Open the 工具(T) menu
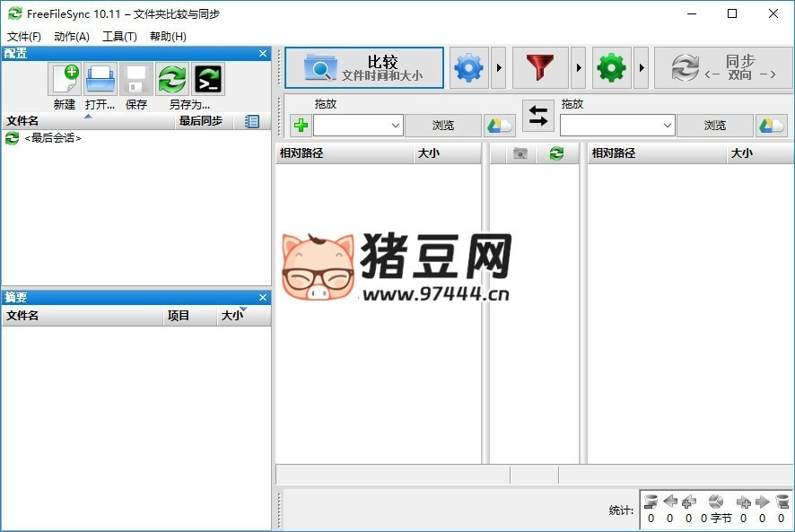Image resolution: width=795 pixels, height=532 pixels. click(119, 37)
